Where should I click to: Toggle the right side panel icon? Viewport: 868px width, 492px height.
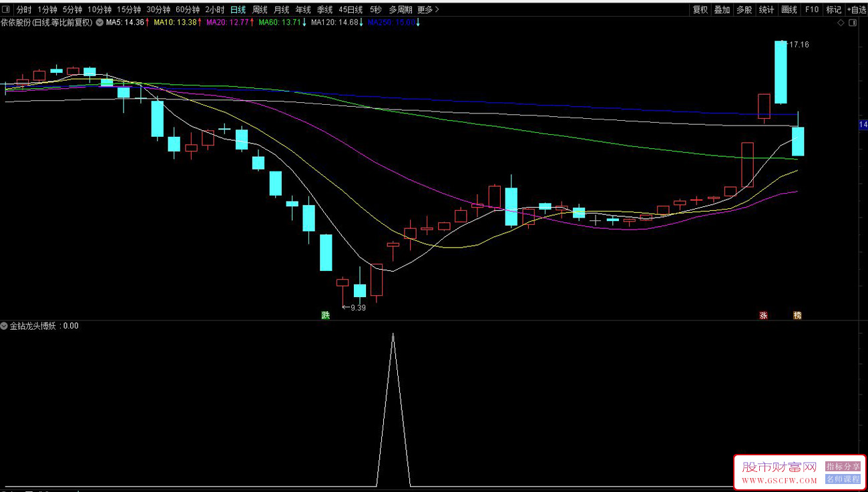pyautogui.click(x=853, y=23)
